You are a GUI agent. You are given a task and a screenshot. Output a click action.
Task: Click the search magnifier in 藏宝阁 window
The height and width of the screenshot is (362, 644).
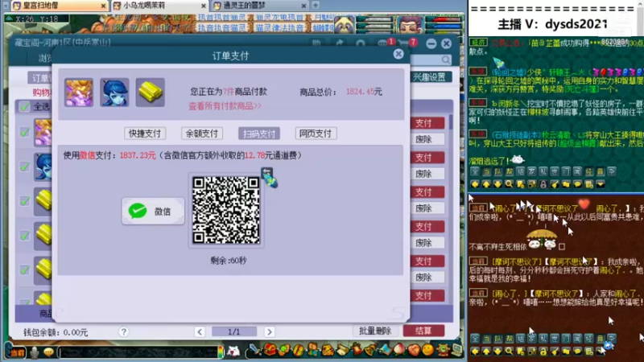point(445,60)
